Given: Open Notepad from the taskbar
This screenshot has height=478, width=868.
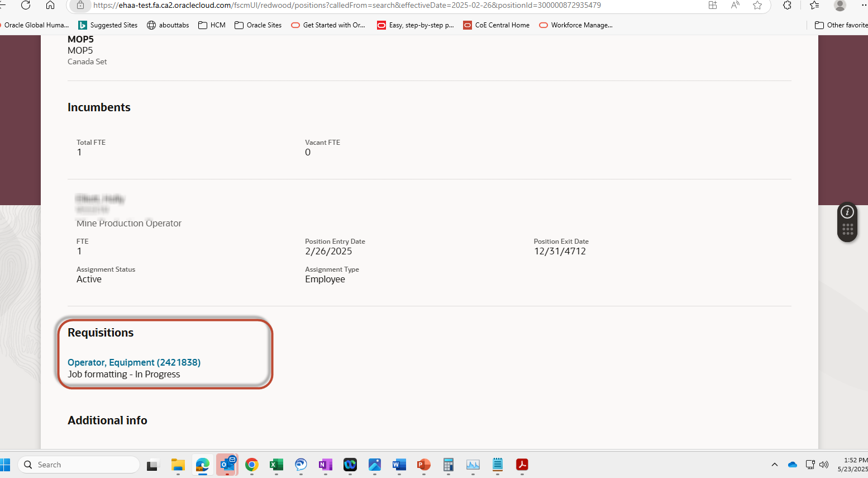Looking at the screenshot, I should [498, 465].
